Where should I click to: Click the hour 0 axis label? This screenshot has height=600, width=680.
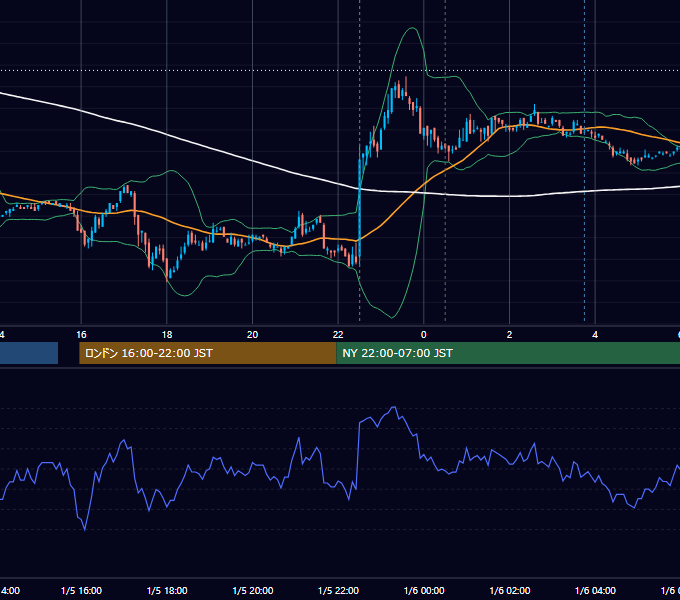(x=424, y=334)
